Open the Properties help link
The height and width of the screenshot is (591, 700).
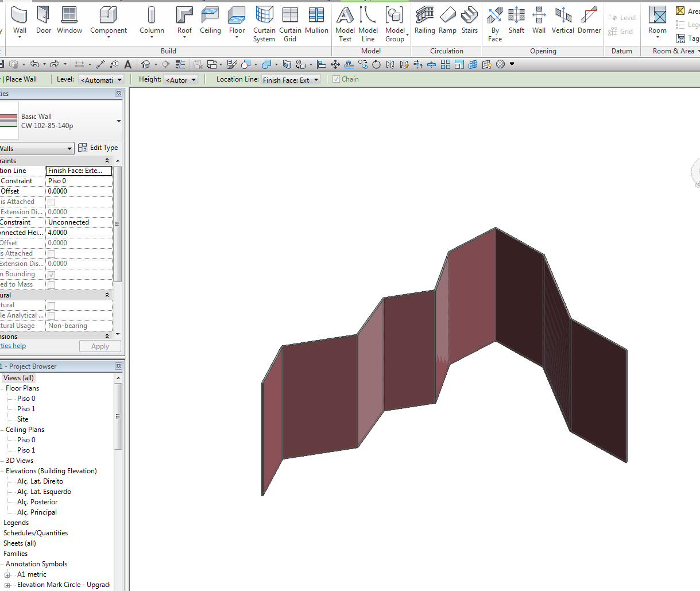click(x=13, y=346)
